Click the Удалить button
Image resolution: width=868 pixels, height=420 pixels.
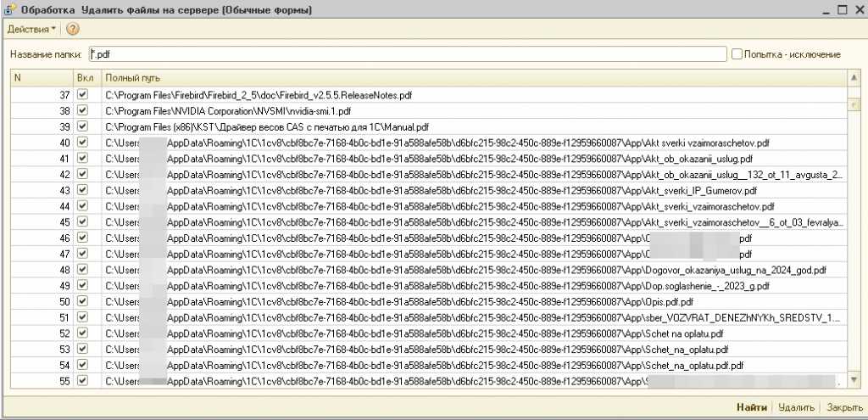point(796,407)
